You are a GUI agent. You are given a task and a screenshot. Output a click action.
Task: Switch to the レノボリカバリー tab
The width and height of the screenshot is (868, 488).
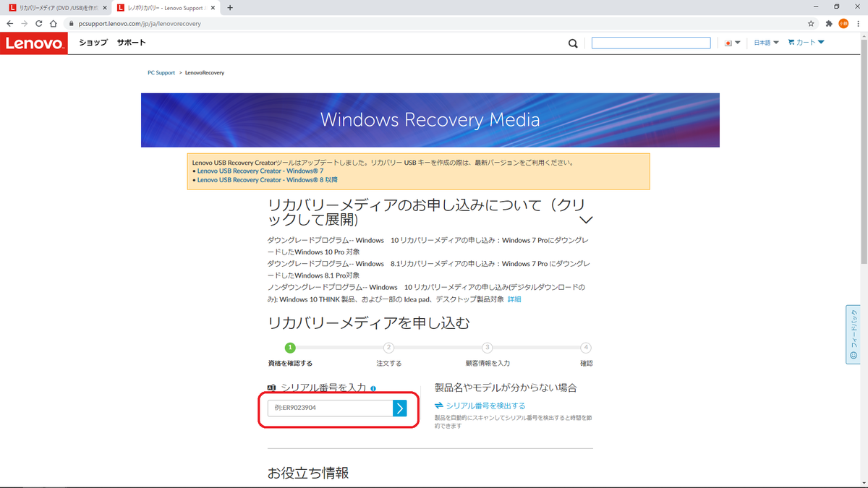tap(166, 7)
